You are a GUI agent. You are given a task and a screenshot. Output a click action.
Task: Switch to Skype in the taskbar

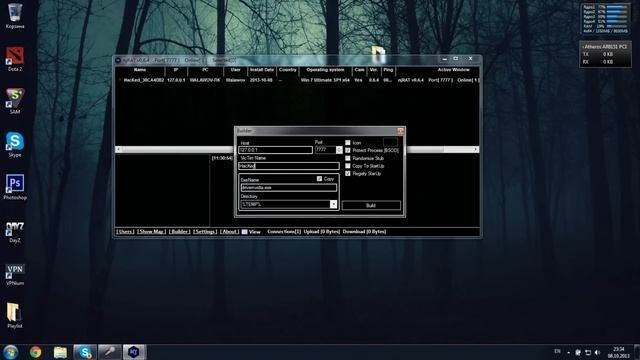pyautogui.click(x=85, y=352)
